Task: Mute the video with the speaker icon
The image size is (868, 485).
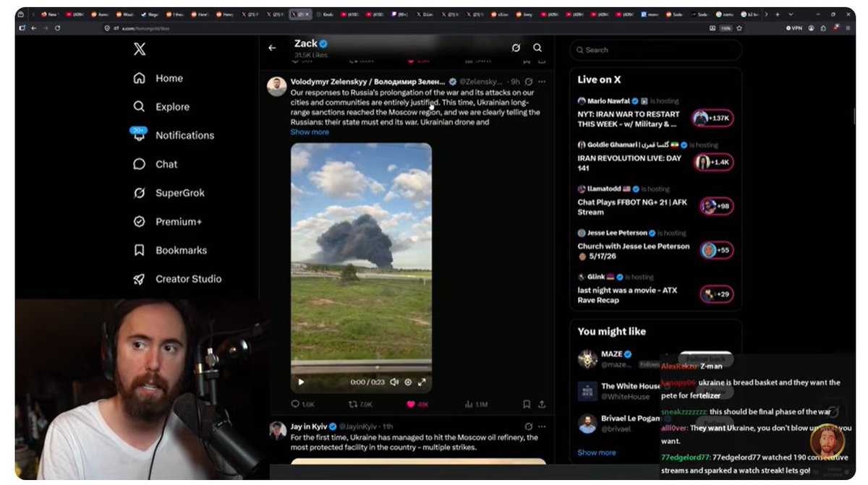Action: pyautogui.click(x=394, y=382)
